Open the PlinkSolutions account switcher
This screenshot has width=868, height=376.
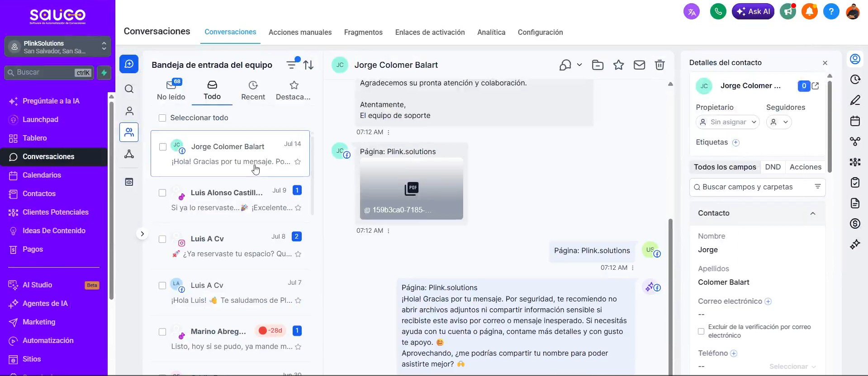click(x=57, y=47)
